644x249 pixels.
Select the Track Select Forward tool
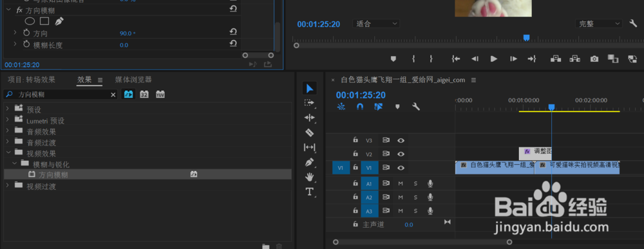(x=309, y=102)
